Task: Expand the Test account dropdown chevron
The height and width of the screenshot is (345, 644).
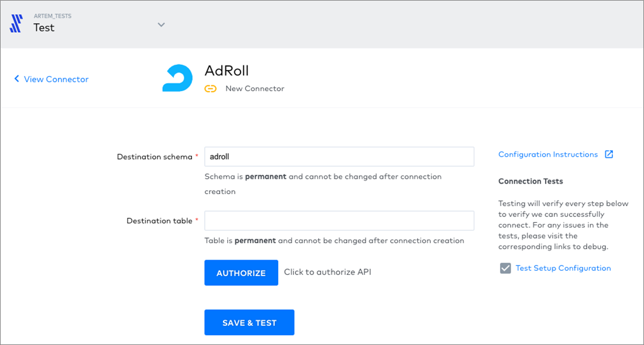Action: (162, 25)
